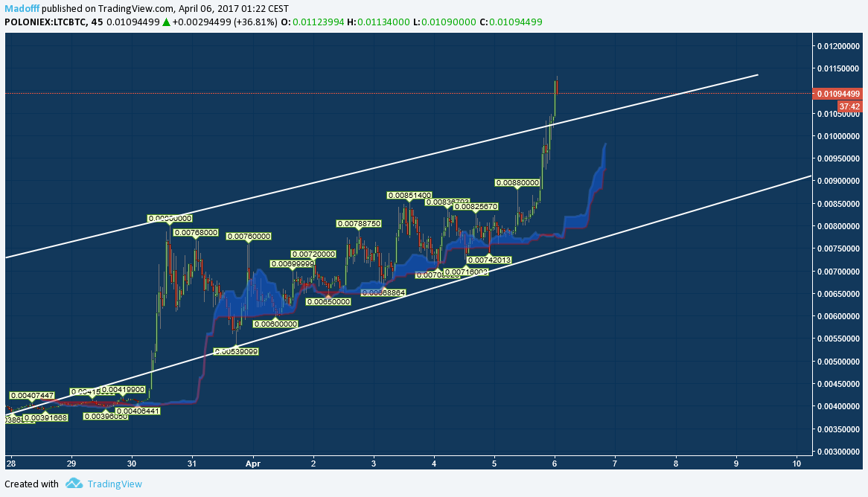The width and height of the screenshot is (868, 497).
Task: Select the current price label 0.01094499
Action: coord(839,94)
